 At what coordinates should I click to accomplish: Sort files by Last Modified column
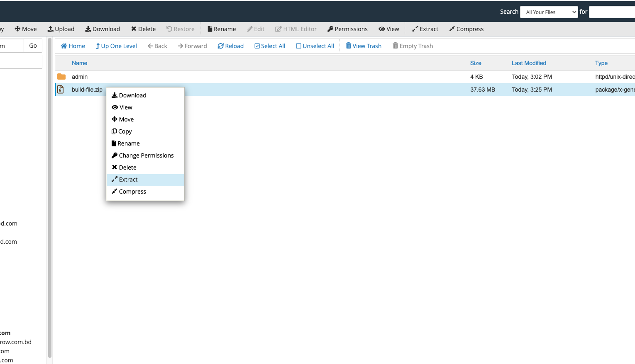point(529,63)
